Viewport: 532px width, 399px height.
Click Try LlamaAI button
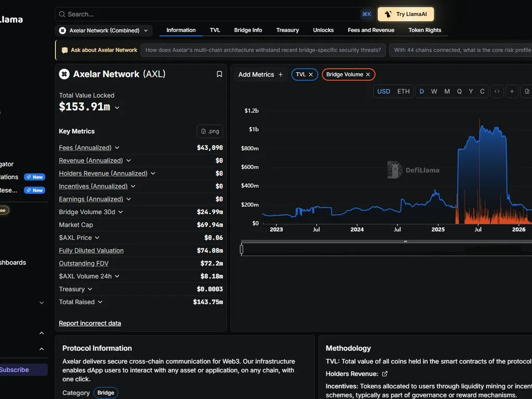[x=405, y=14]
